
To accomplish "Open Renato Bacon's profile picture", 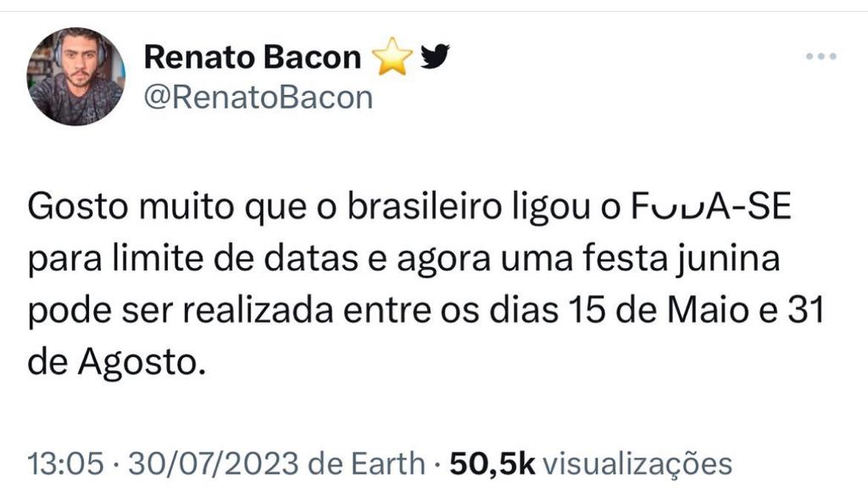I will tap(76, 76).
